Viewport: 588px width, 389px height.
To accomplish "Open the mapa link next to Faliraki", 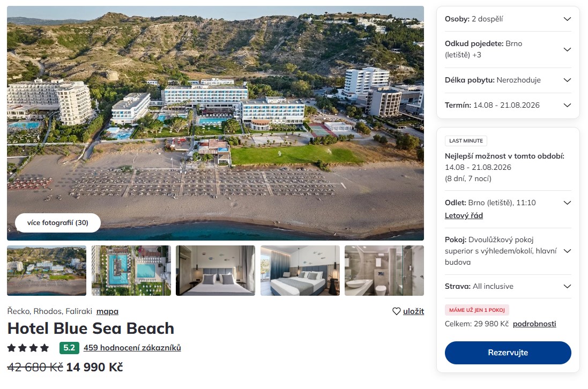I will click(107, 311).
